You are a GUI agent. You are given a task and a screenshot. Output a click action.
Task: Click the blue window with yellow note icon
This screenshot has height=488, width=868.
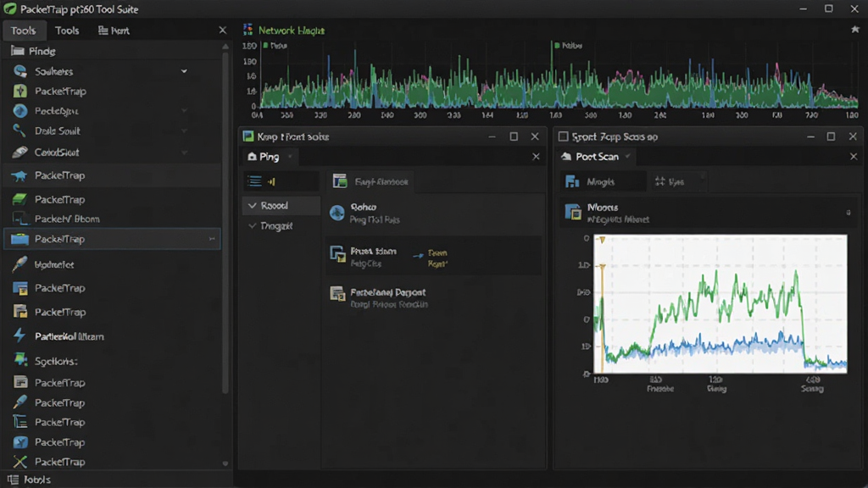[x=20, y=288]
